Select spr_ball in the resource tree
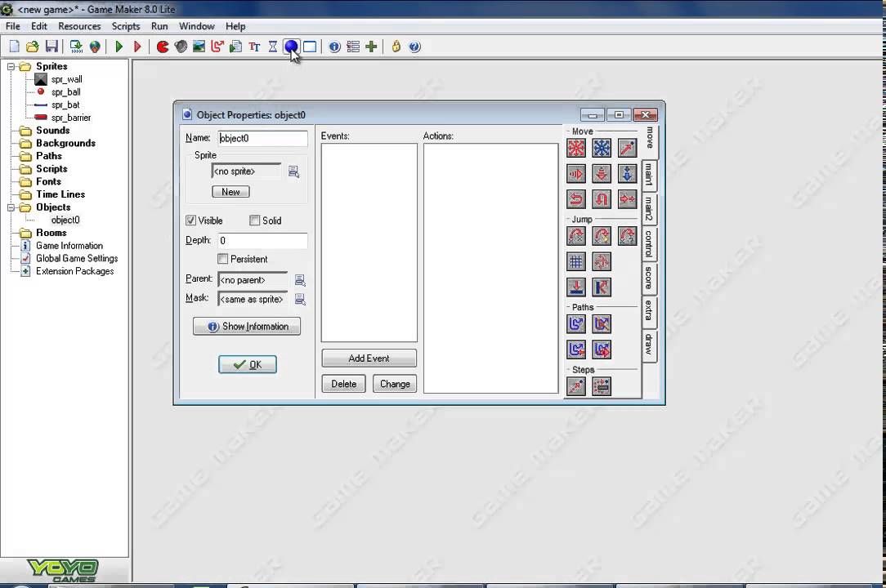 coord(66,92)
